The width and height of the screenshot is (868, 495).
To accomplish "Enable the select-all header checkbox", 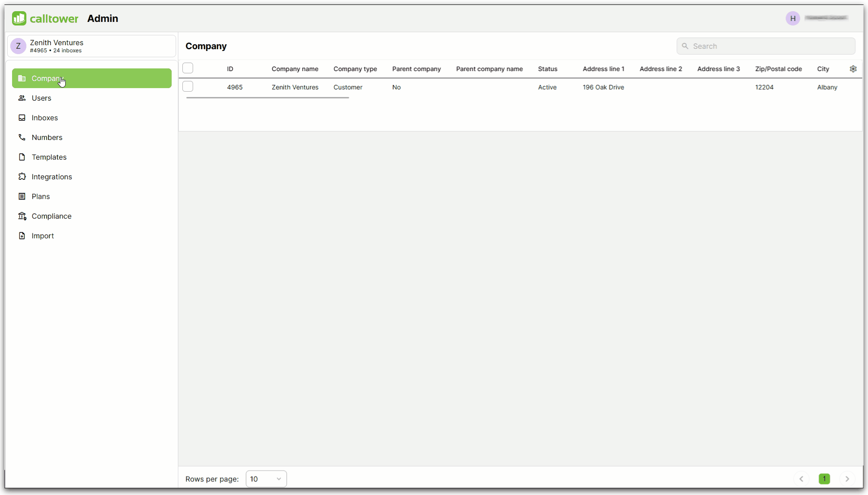I will [188, 68].
